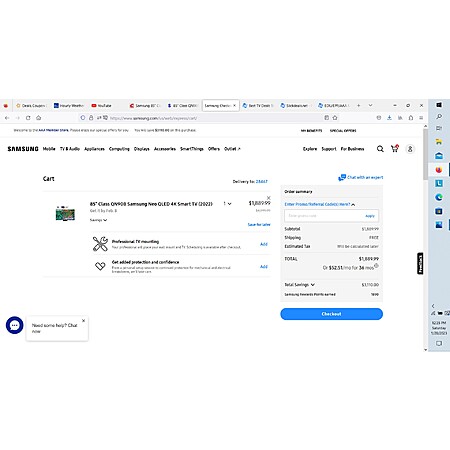Open My Benefits in the top banner
This screenshot has width=450, height=450.
tap(311, 131)
